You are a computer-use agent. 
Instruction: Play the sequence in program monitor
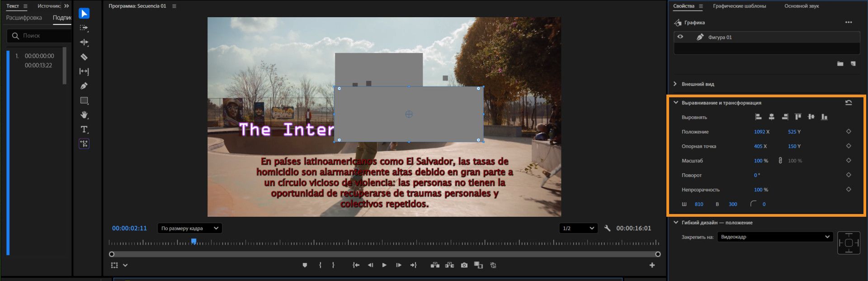(x=384, y=265)
